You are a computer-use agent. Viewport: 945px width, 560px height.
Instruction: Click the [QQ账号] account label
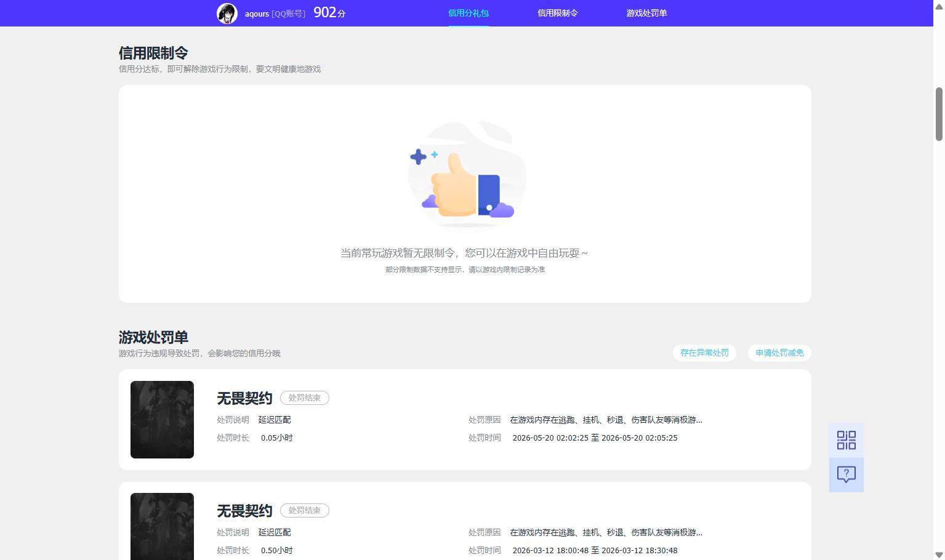[289, 14]
